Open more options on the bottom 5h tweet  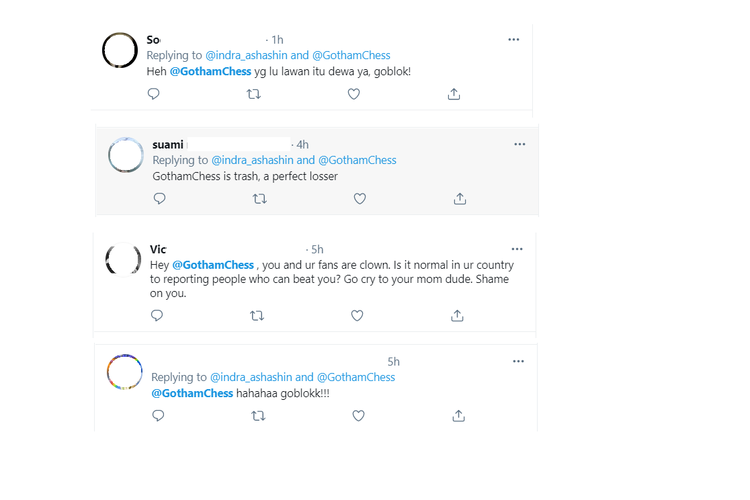pyautogui.click(x=518, y=361)
